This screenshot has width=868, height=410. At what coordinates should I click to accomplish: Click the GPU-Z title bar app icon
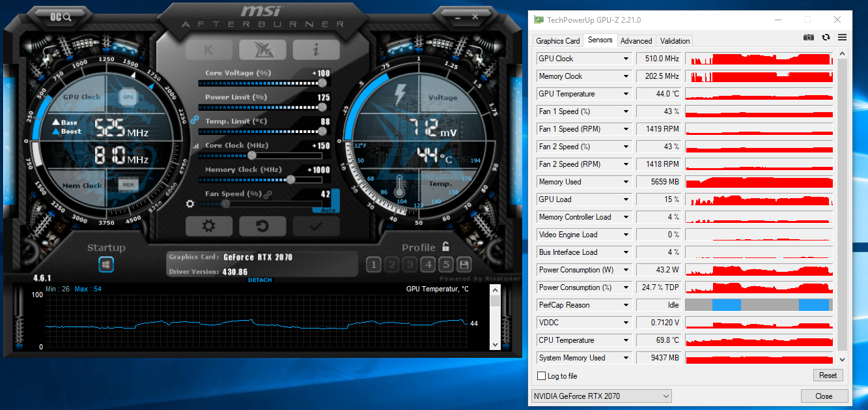click(538, 20)
